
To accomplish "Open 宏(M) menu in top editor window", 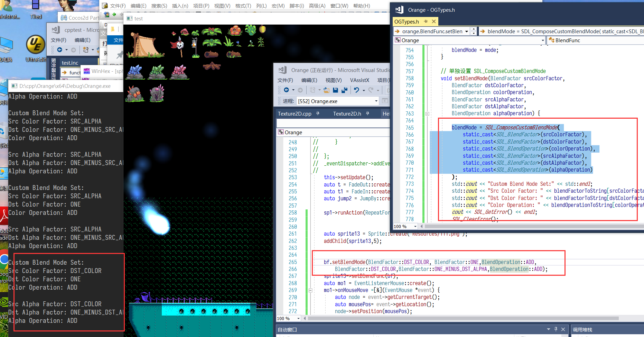I will (278, 6).
